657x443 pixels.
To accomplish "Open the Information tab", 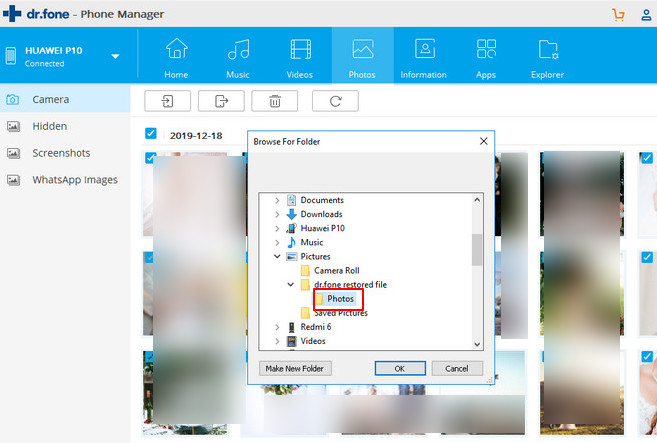I will 424,57.
